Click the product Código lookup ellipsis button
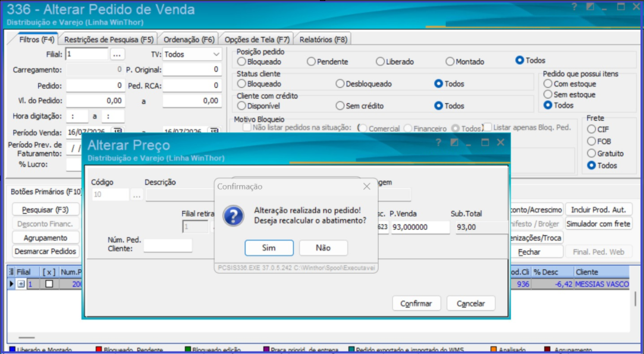The image size is (644, 354). click(x=137, y=195)
